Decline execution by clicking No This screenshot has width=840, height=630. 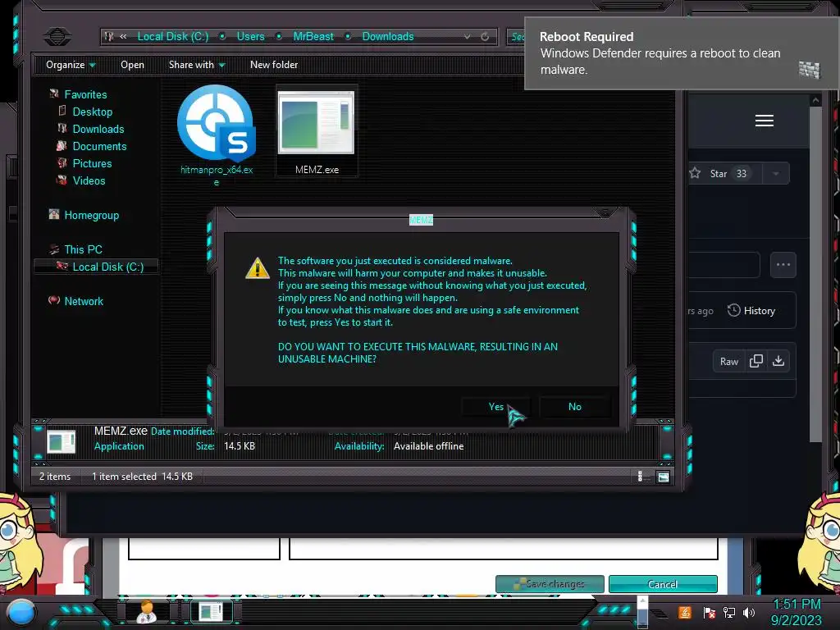(574, 407)
